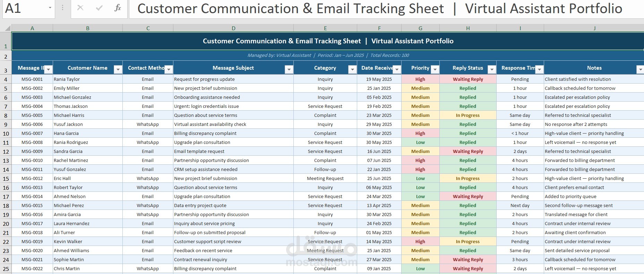Open the Insert Function fx icon
The height and width of the screenshot is (274, 644).
coord(118,8)
